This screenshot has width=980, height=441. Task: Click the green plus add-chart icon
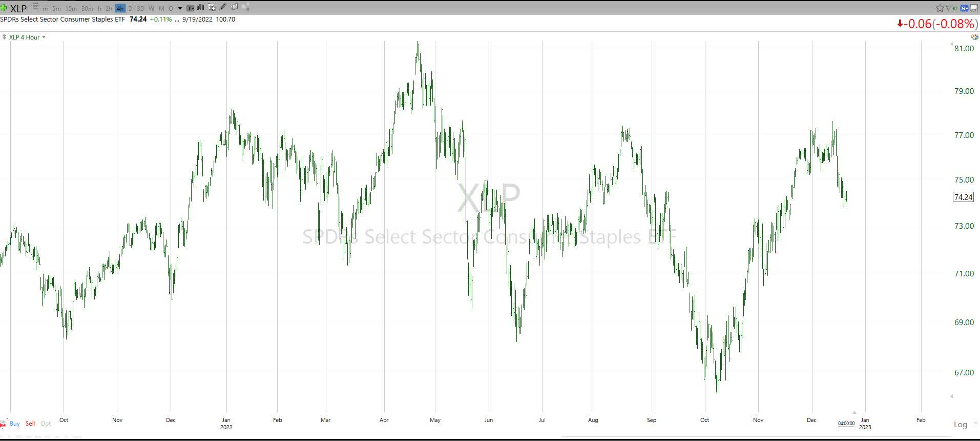tap(4, 8)
